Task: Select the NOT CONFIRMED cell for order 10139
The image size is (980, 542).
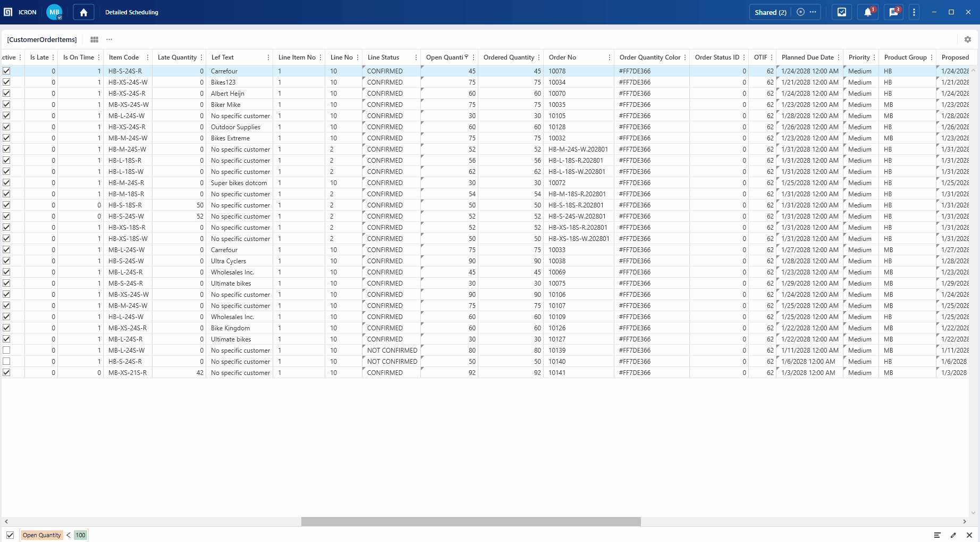Action: (x=392, y=350)
